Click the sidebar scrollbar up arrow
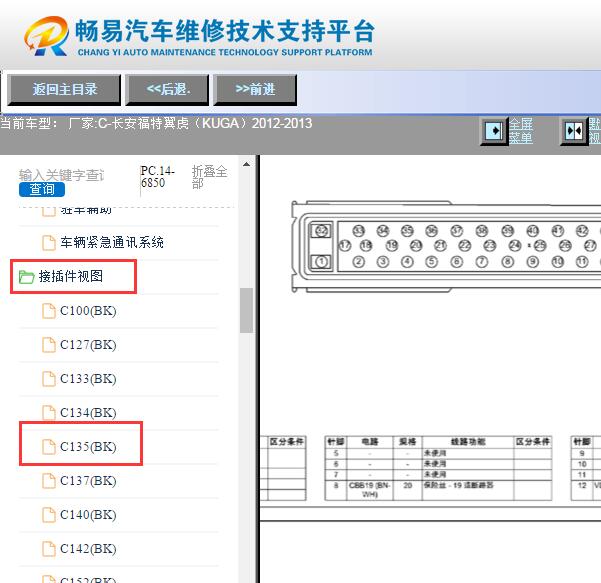601x583 pixels. pos(246,164)
